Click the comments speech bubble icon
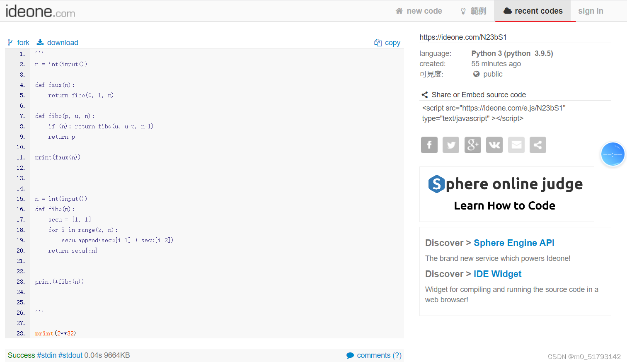Viewport: 627px width, 364px height. pos(350,355)
